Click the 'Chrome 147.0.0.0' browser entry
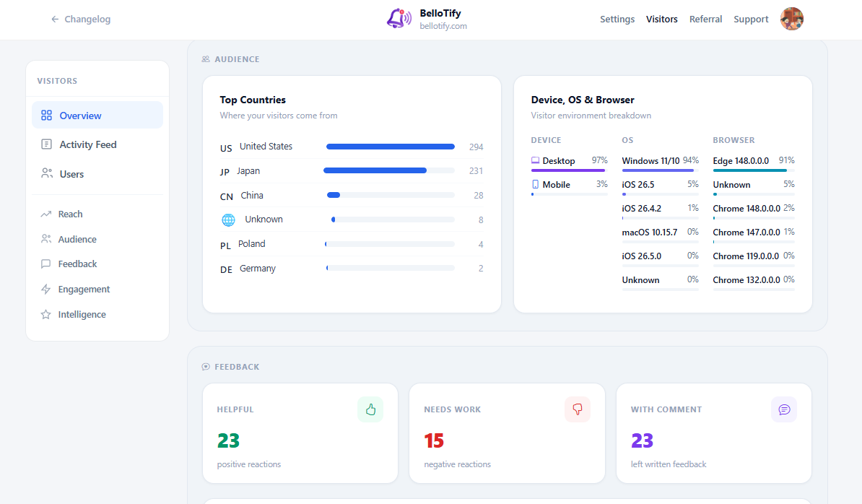The height and width of the screenshot is (504, 862). point(746,232)
